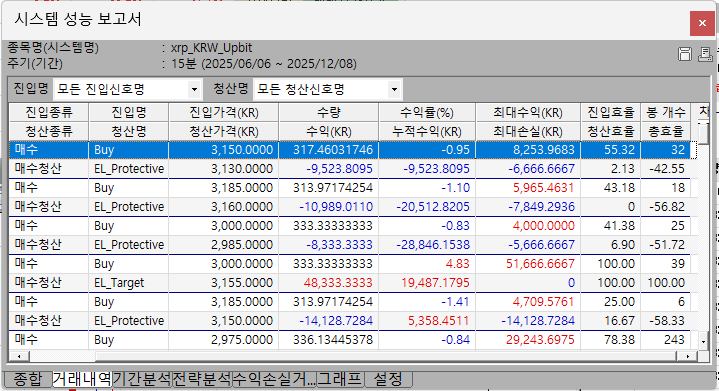Open the 청산명 dropdown arrow
This screenshot has width=719, height=391.
394,89
